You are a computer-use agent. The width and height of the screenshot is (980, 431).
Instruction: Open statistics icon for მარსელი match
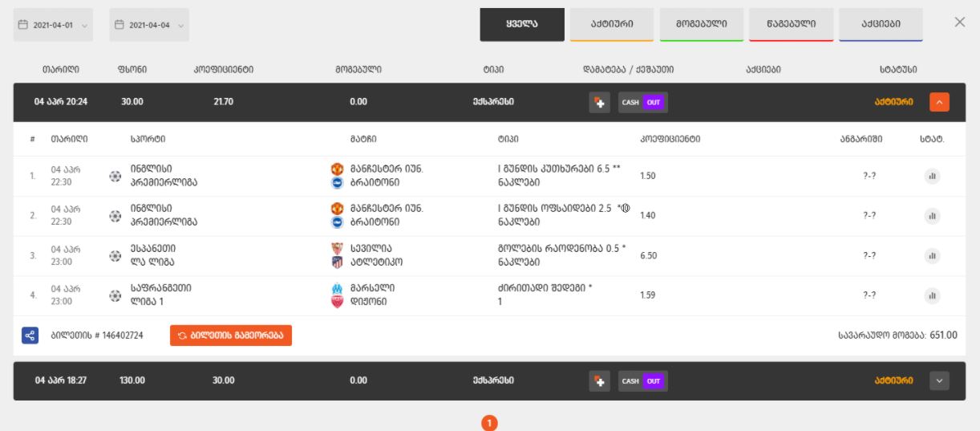tap(932, 295)
